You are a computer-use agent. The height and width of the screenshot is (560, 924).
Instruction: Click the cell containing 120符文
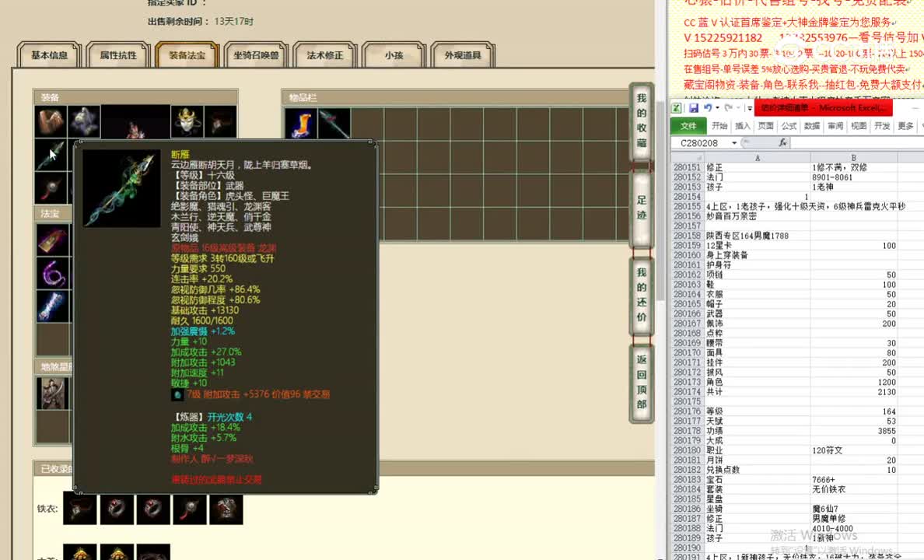[x=854, y=450]
